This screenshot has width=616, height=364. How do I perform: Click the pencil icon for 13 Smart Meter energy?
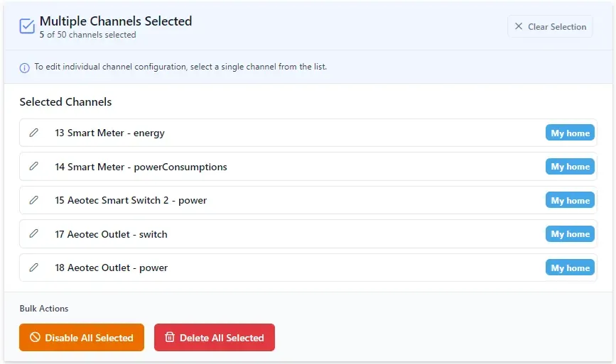point(33,133)
